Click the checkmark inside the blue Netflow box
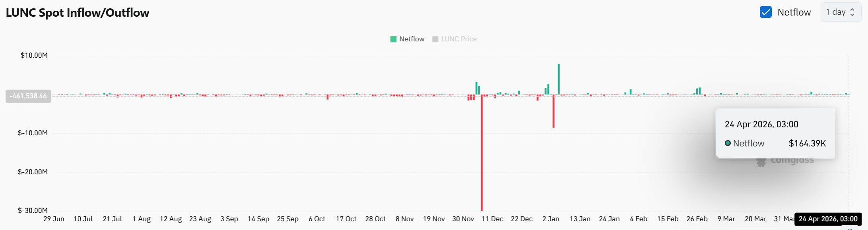This screenshot has width=868, height=230. pos(765,12)
